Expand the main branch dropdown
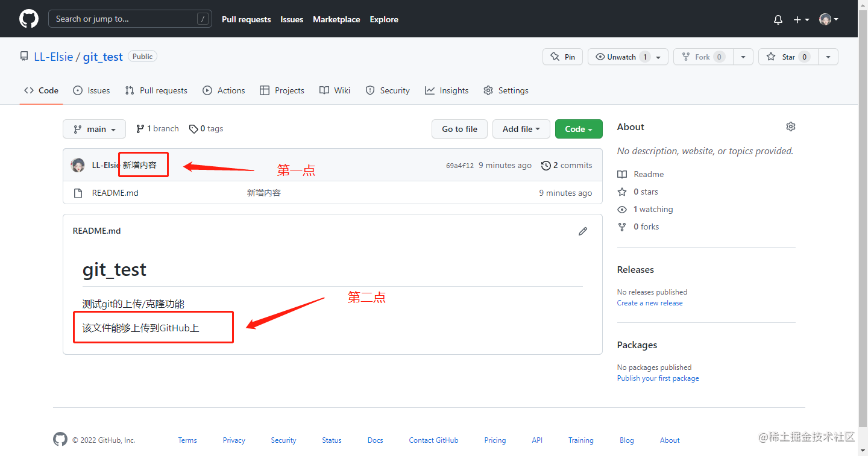 click(94, 129)
